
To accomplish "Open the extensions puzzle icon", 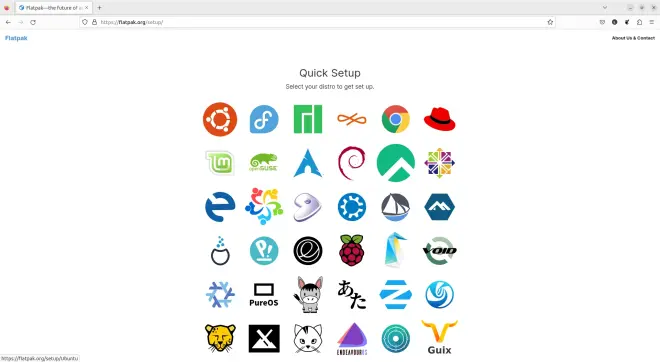I will tap(639, 22).
